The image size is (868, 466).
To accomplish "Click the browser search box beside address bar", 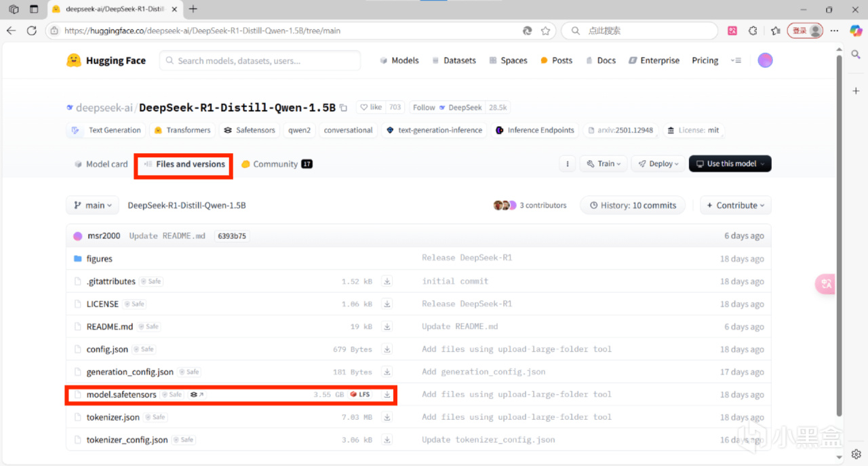I will click(639, 31).
